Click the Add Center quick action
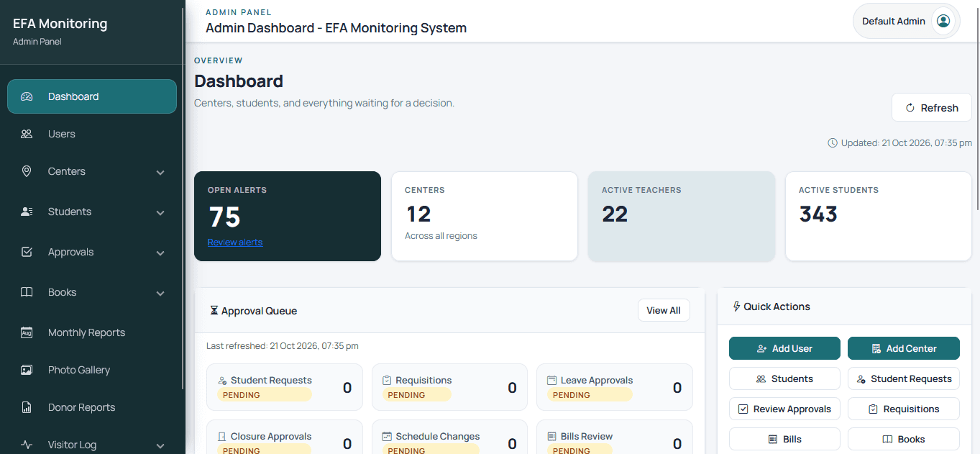 click(x=904, y=348)
